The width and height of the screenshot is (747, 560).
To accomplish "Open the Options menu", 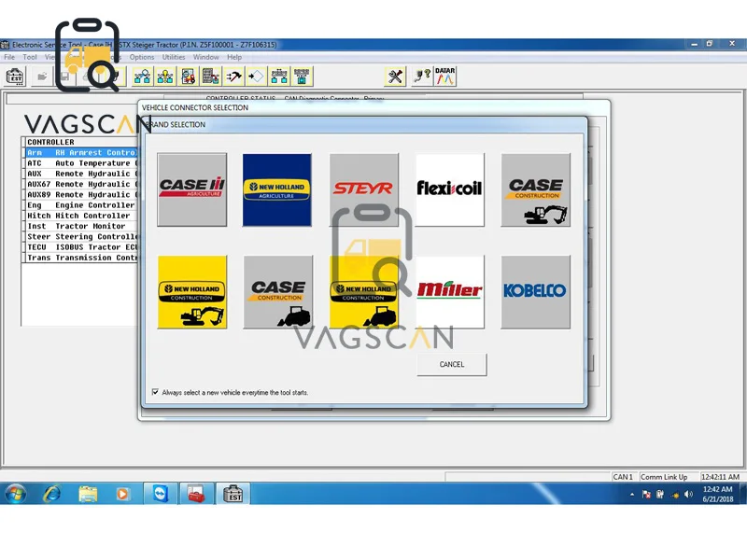I will click(142, 57).
